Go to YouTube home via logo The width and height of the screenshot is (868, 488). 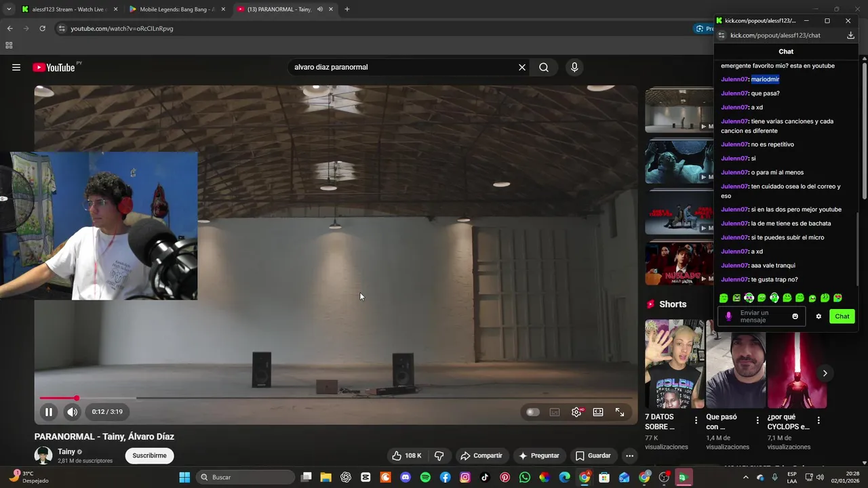pyautogui.click(x=54, y=67)
